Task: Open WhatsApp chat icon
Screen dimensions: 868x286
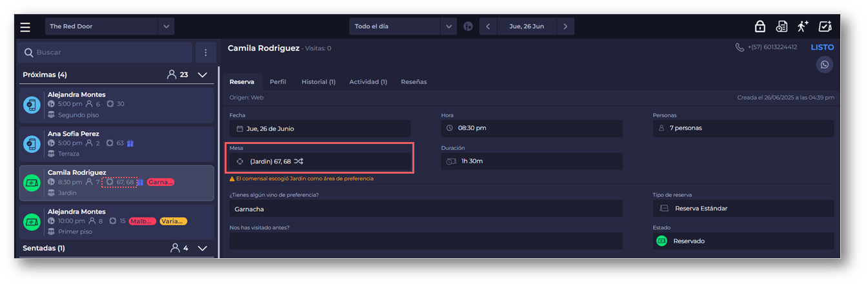Action: pos(824,65)
